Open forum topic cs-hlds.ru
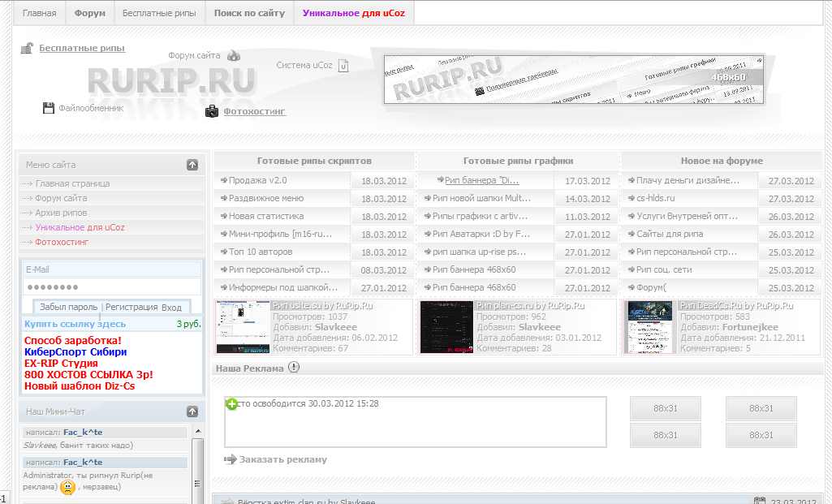This screenshot has width=832, height=504. 655,198
